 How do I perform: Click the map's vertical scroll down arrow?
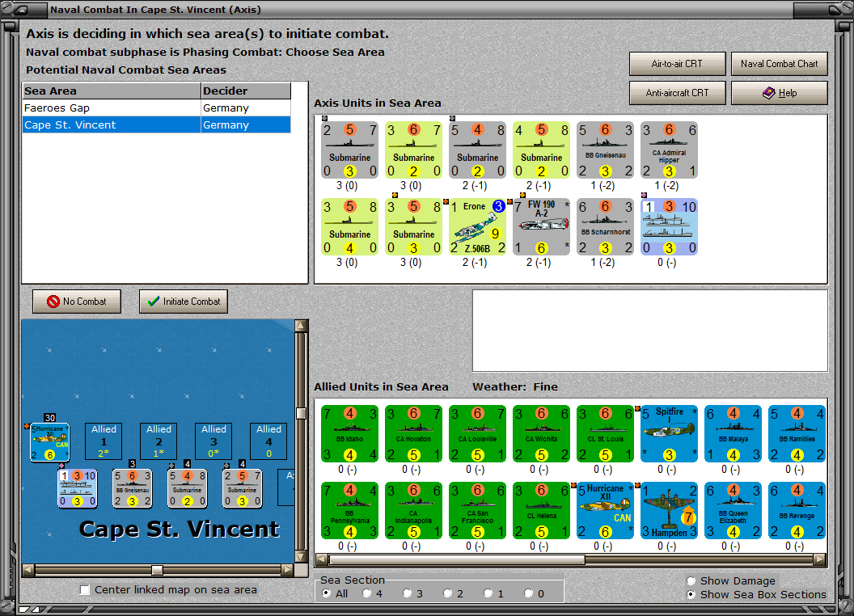(301, 557)
